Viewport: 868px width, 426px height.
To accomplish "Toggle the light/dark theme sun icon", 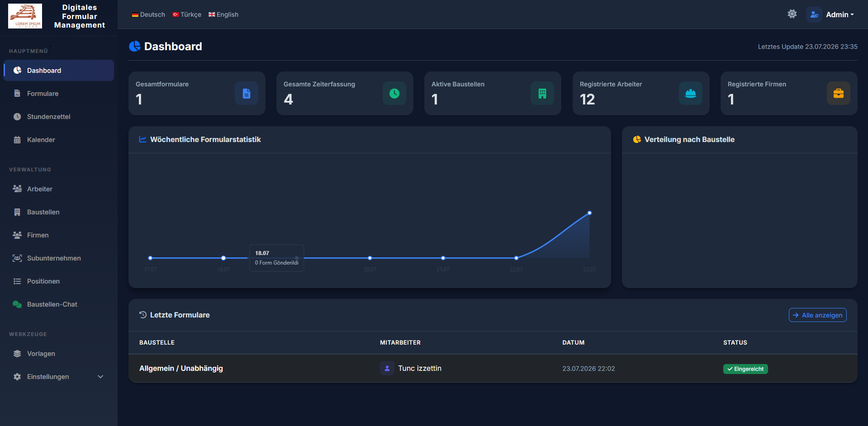I will tap(792, 14).
